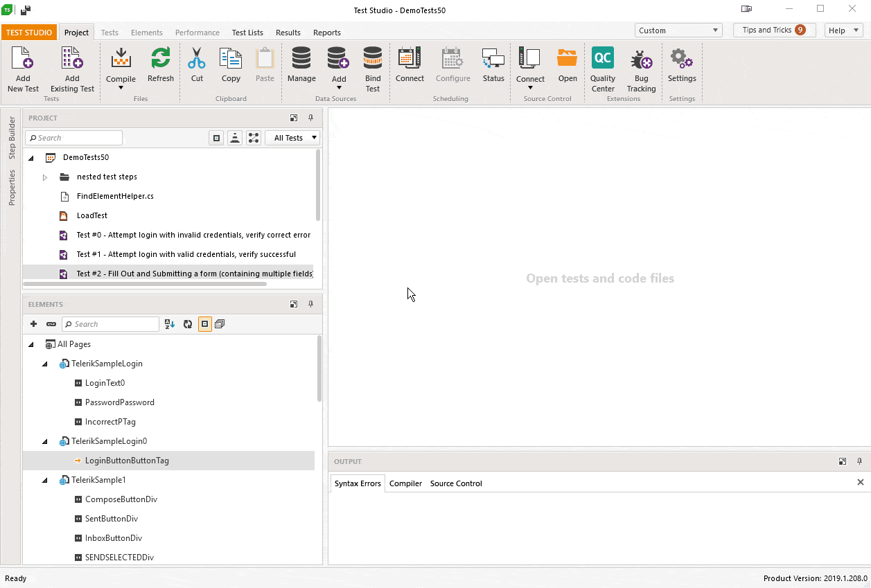Image resolution: width=871 pixels, height=588 pixels.
Task: Open the Source Control Connect dropdown
Action: click(x=530, y=88)
